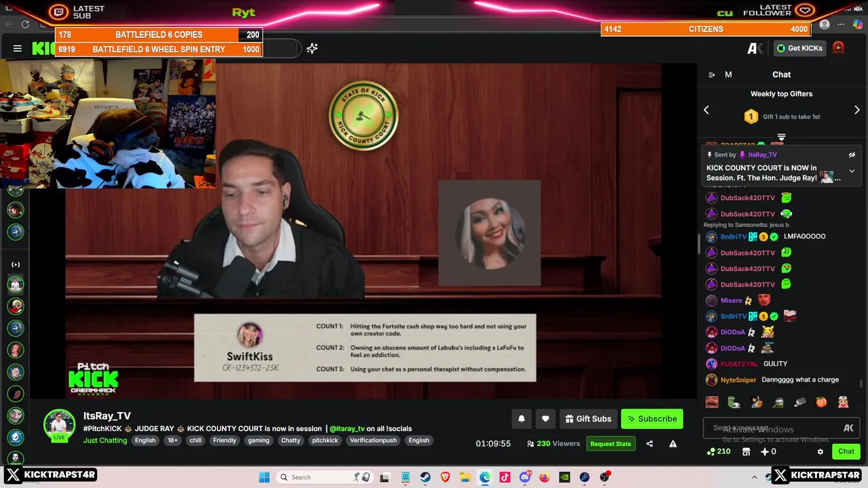Screen dimensions: 868x488
Task: Expand the pinned message chevron
Action: pos(852,171)
